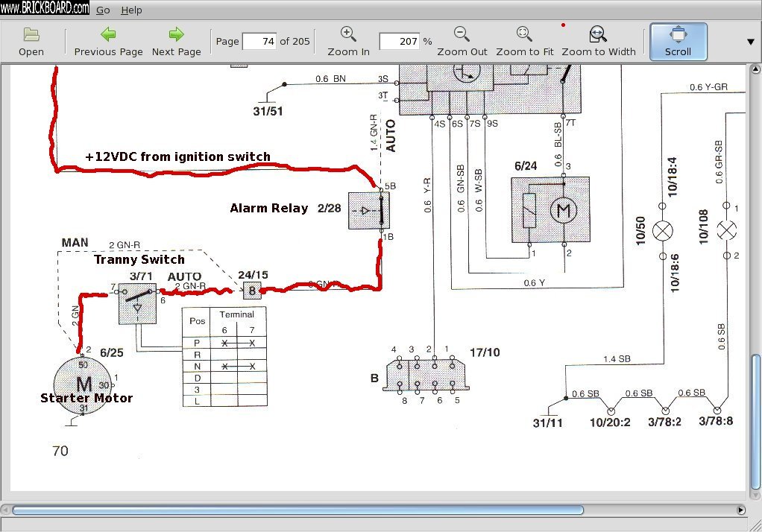Toggle the Scroll mode button
This screenshot has width=762, height=532.
click(x=678, y=41)
